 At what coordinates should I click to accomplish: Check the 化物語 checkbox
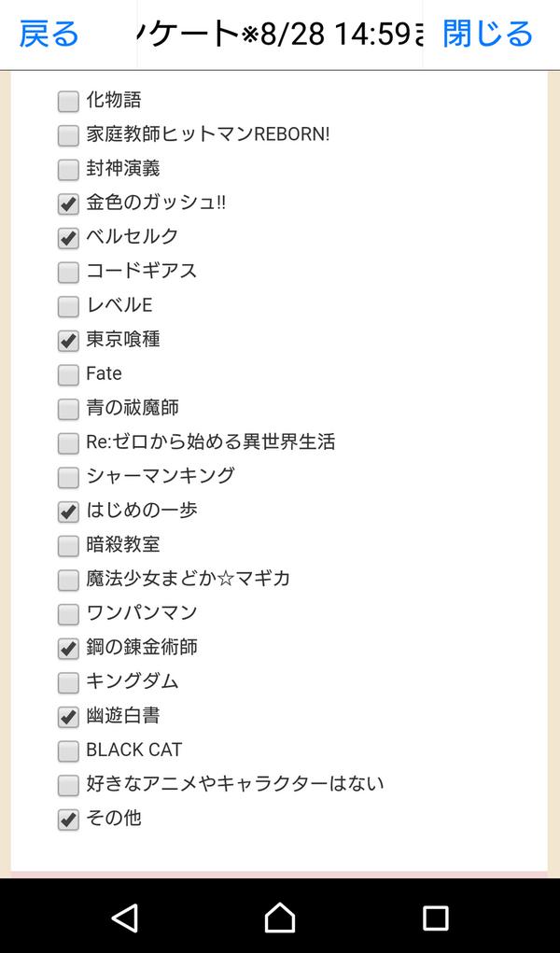(68, 101)
